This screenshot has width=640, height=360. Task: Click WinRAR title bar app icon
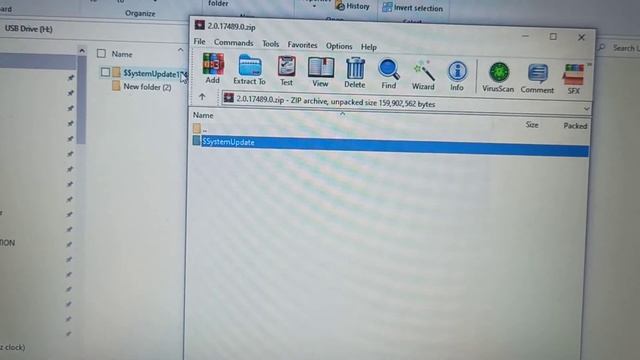[x=200, y=25]
